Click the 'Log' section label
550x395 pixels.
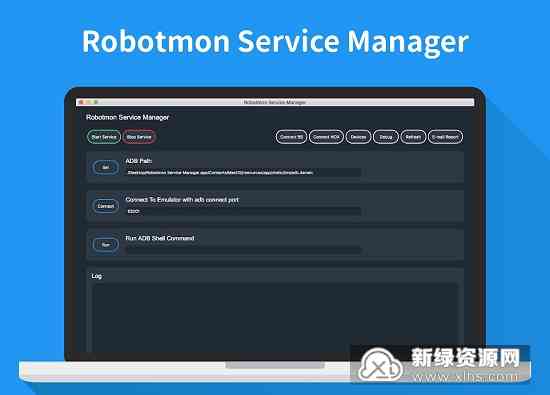(96, 276)
